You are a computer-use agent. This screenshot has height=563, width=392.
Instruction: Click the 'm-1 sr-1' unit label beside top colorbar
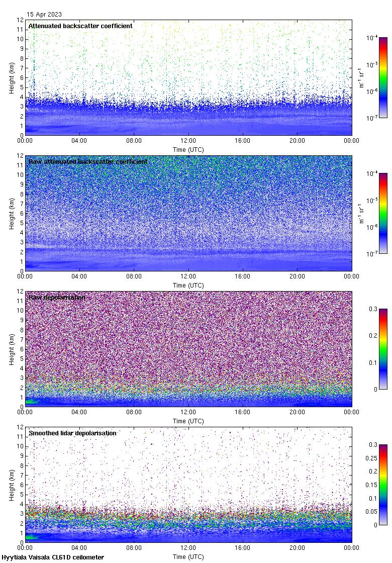coord(362,77)
